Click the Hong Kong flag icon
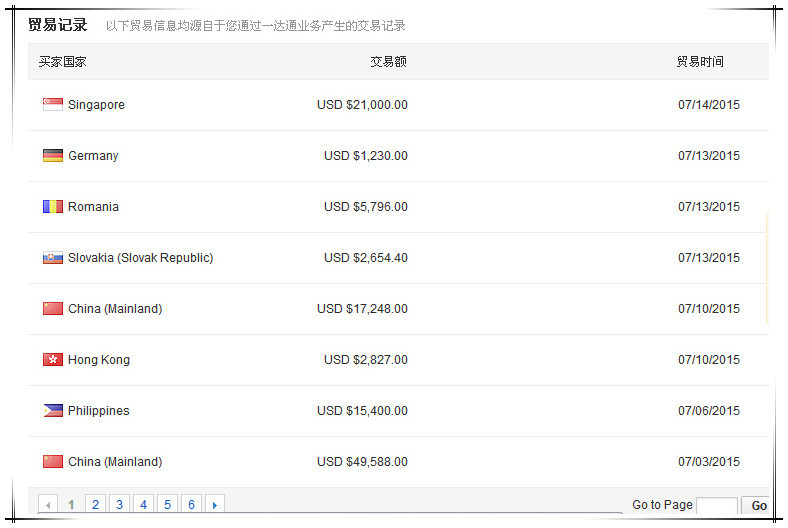Image resolution: width=788 pixels, height=528 pixels. [53, 360]
